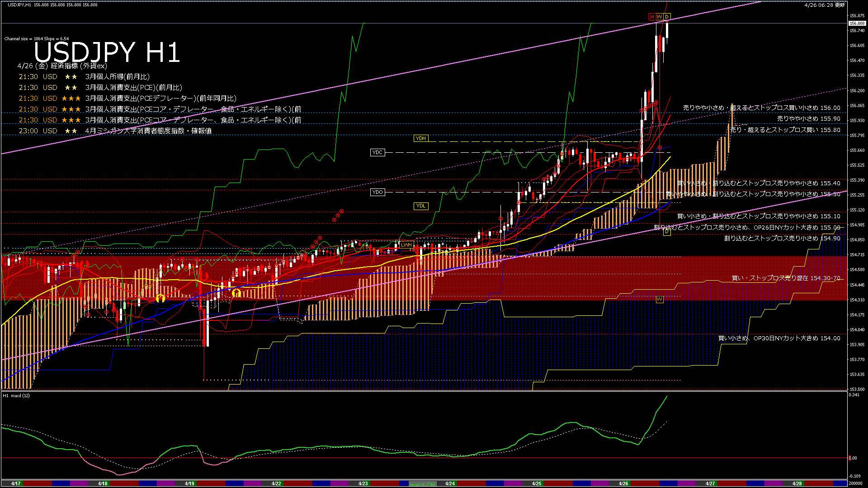Select the YDL yesterday low label
The image size is (868, 488).
click(x=421, y=206)
